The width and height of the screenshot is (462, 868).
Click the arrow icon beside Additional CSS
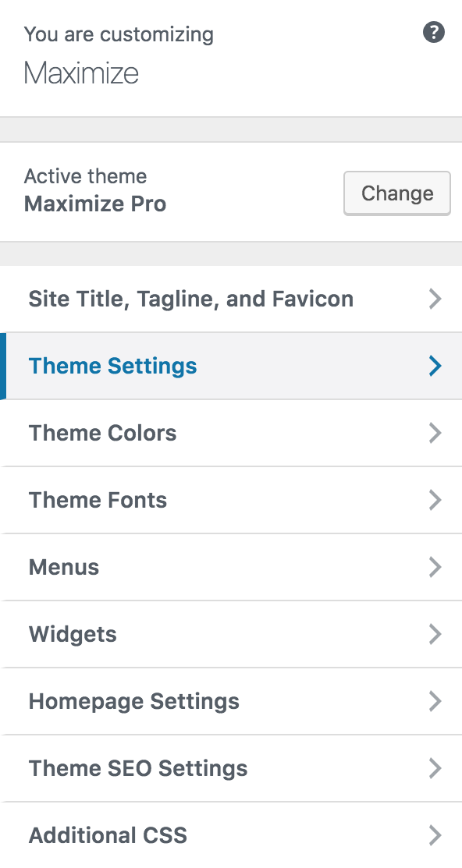435,834
